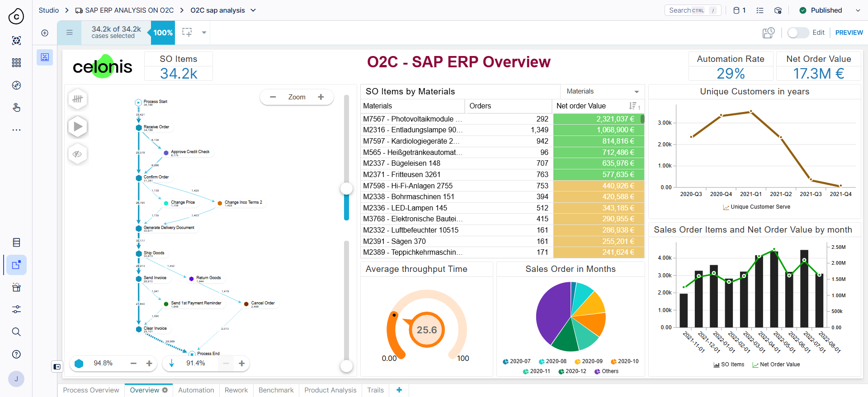Switch to the Rework tab

point(236,390)
